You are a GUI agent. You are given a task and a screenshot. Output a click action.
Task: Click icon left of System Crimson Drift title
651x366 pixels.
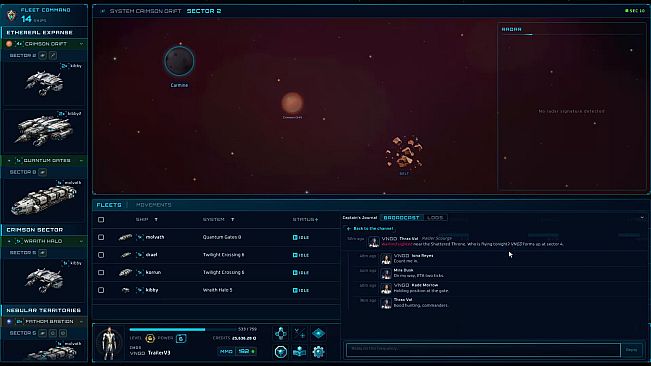coord(103,11)
